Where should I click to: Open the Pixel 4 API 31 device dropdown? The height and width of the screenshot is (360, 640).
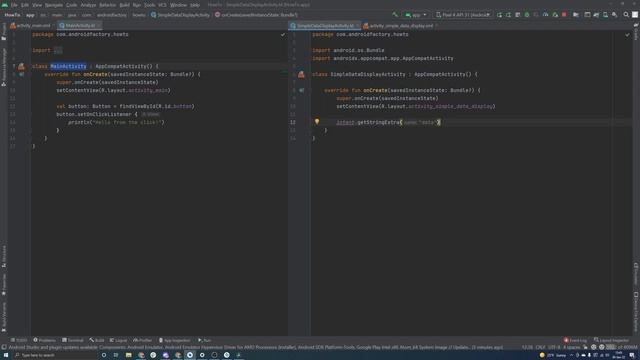pyautogui.click(x=462, y=15)
